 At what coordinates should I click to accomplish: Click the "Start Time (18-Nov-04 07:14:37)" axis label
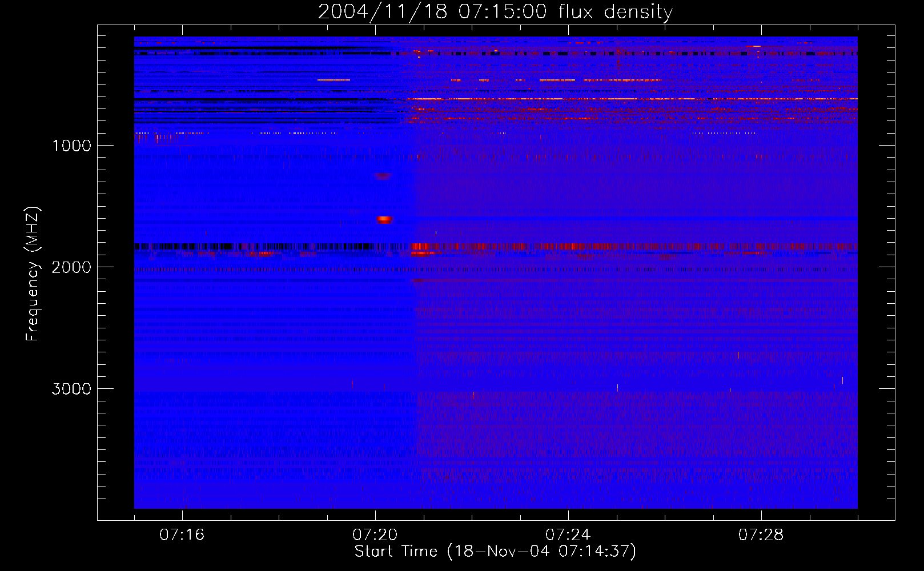coord(495,552)
